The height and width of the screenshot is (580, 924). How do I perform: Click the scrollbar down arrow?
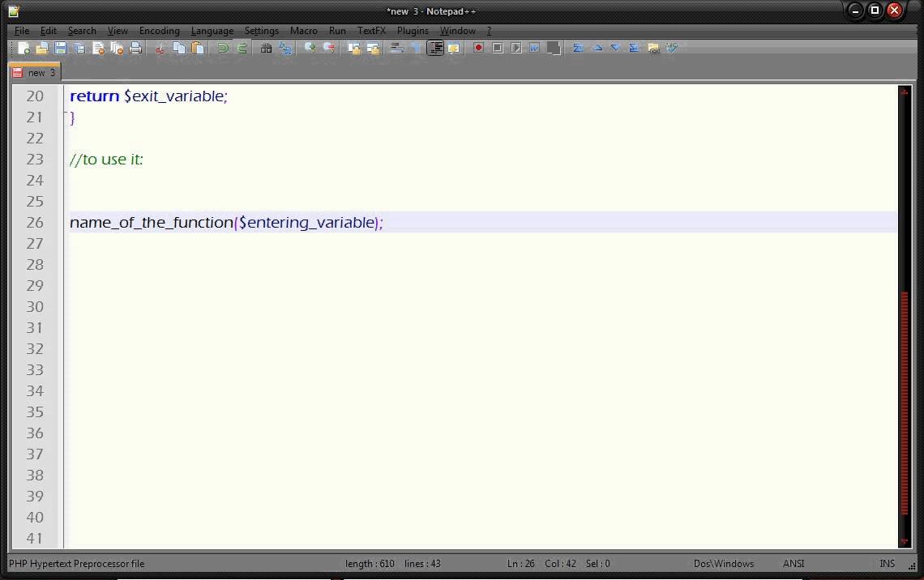pyautogui.click(x=904, y=541)
